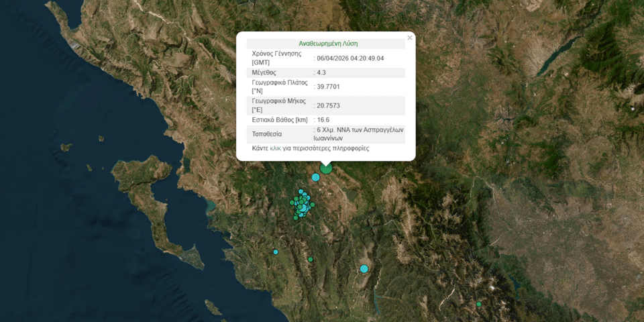Click the large green epicenter marker under the popup

pos(326,168)
